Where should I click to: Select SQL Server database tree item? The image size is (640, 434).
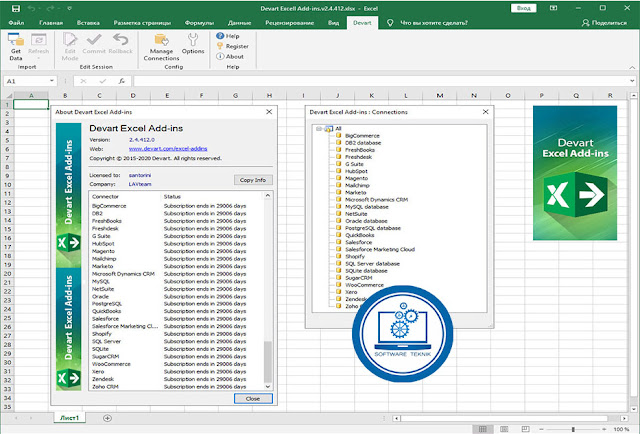pos(372,264)
